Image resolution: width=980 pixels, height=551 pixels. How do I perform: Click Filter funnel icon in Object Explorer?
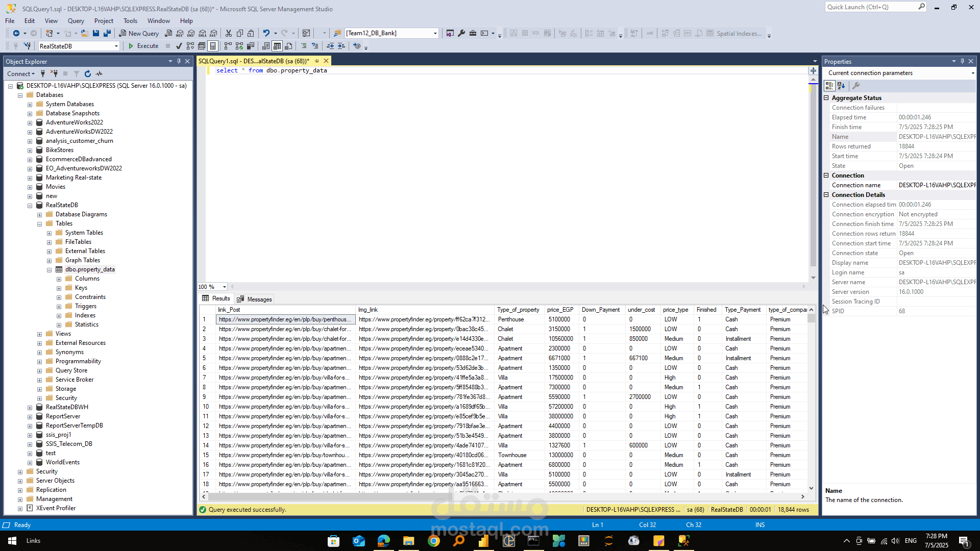77,74
